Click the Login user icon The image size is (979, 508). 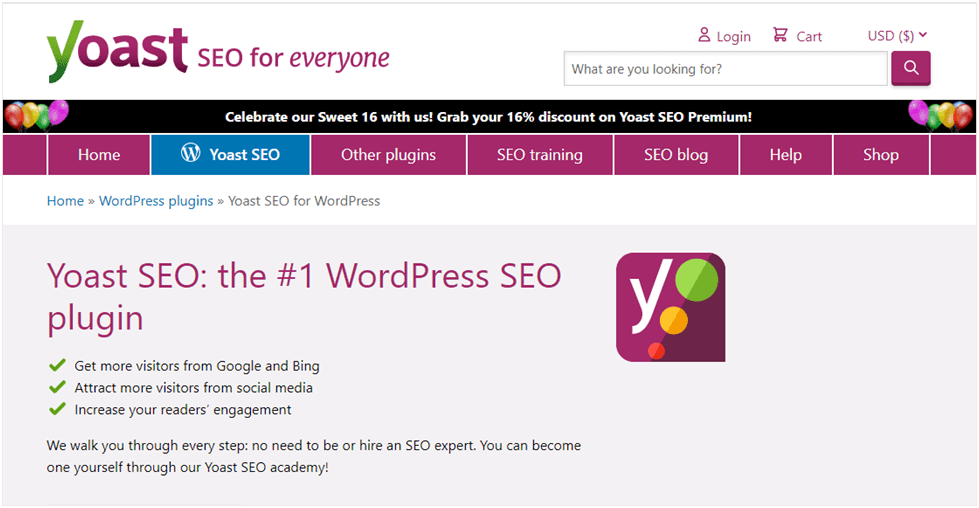tap(704, 35)
